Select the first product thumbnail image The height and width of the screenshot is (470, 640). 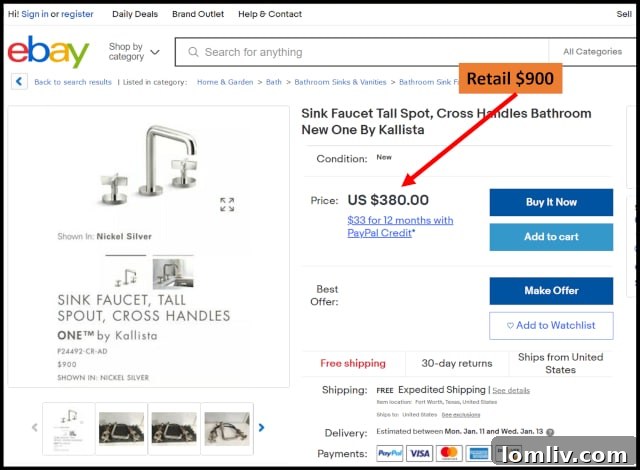point(68,427)
